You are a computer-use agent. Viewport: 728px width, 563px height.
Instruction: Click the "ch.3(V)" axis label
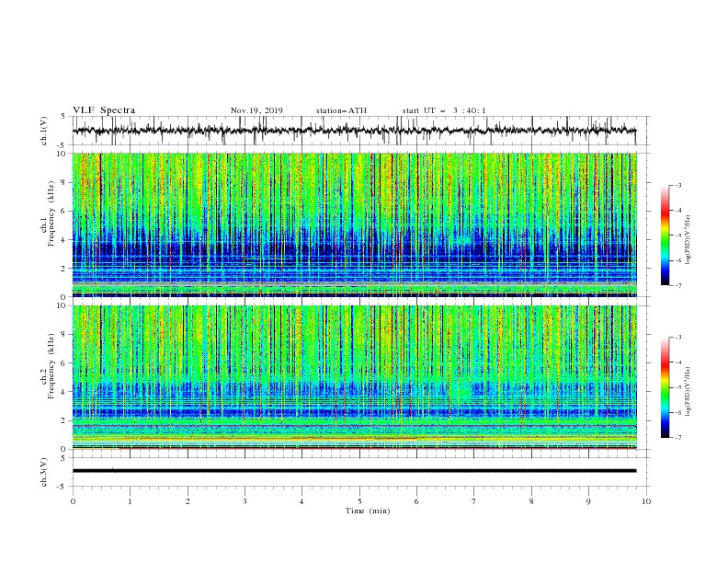[x=44, y=472]
